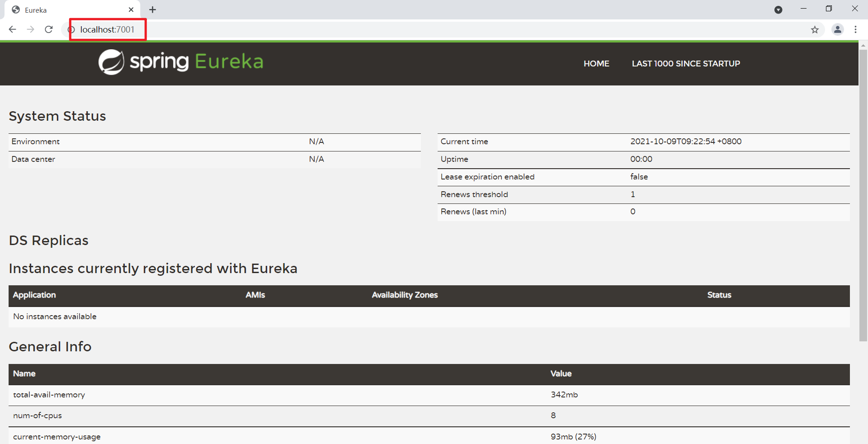Click the Availability Zones column header
Screen dimensions: 868x444
(405, 295)
